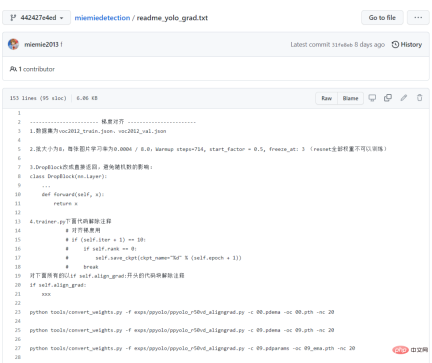The width and height of the screenshot is (432, 363).
Task: Open the 442427e4ed branch selector dropdown
Action: 36,18
